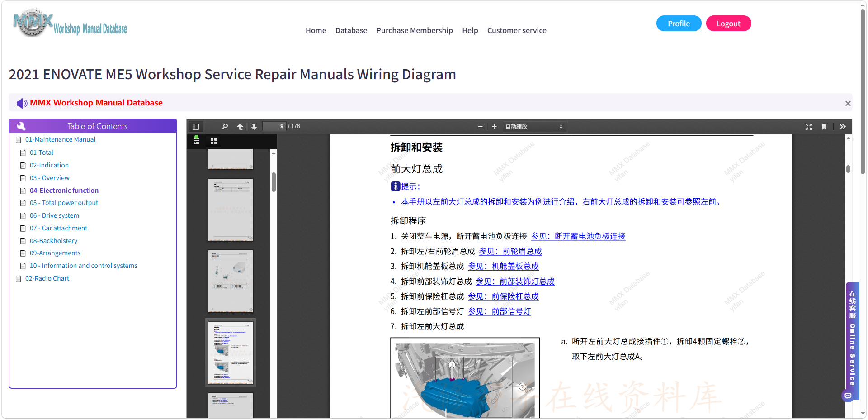Open the Home menu item
868x420 pixels.
(316, 30)
